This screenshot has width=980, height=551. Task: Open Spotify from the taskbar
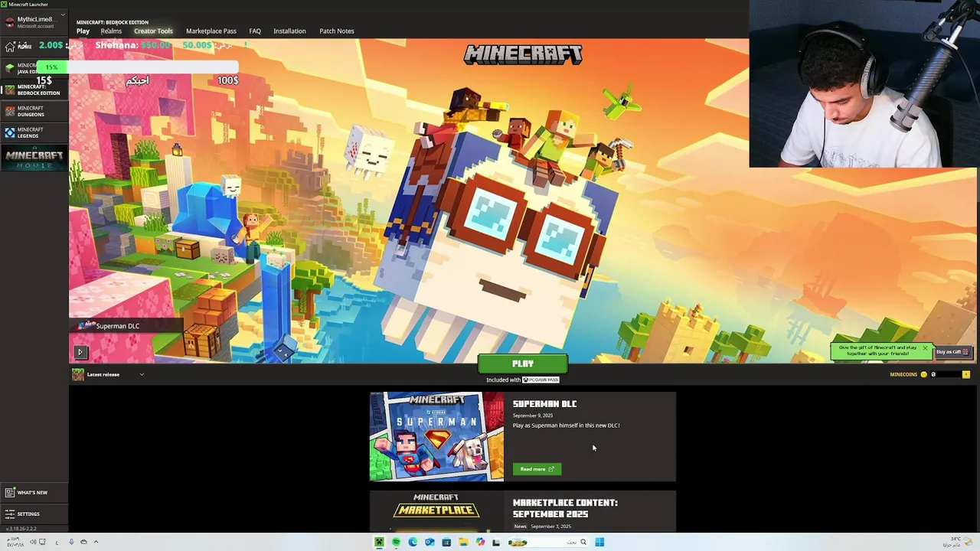point(396,542)
